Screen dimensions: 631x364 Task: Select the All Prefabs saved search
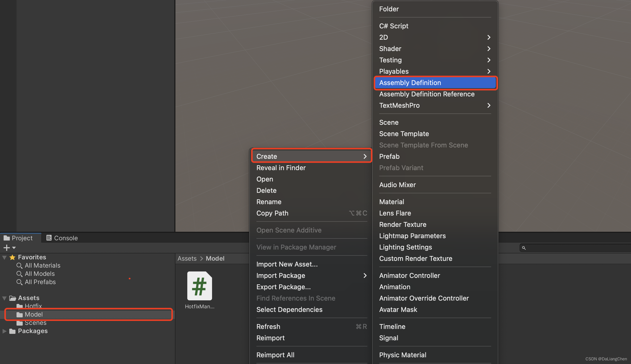tap(40, 282)
